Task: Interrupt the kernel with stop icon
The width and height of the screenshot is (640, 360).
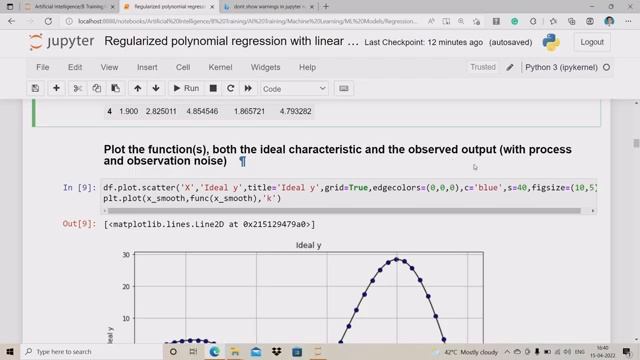Action: pyautogui.click(x=213, y=89)
